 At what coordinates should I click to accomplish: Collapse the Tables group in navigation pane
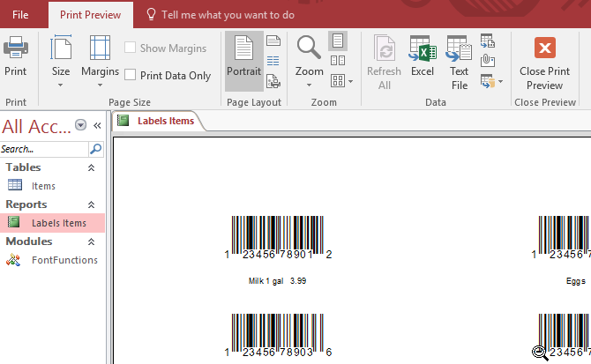coord(90,167)
